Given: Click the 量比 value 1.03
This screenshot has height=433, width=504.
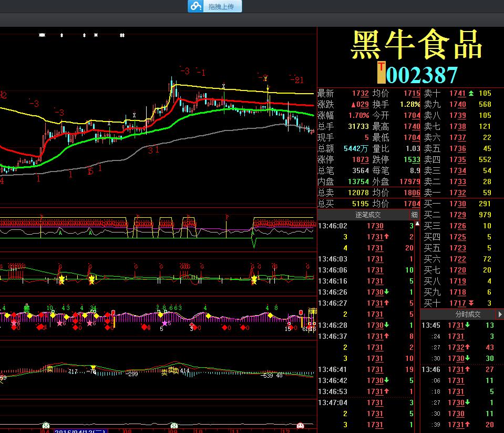Looking at the screenshot, I should coord(413,148).
